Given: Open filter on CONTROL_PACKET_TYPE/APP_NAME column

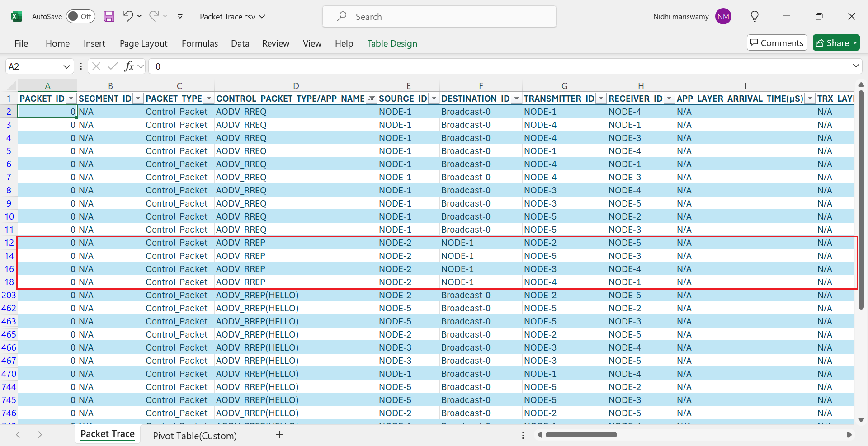Looking at the screenshot, I should tap(371, 99).
